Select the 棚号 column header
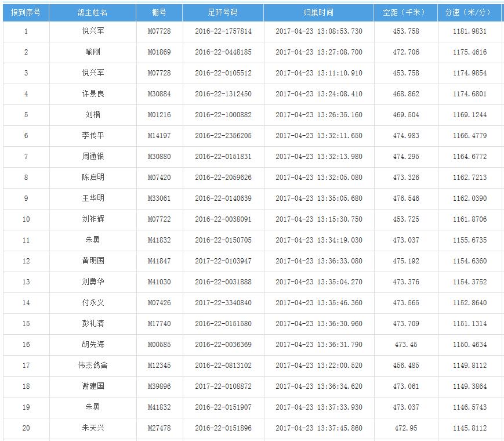 point(159,12)
